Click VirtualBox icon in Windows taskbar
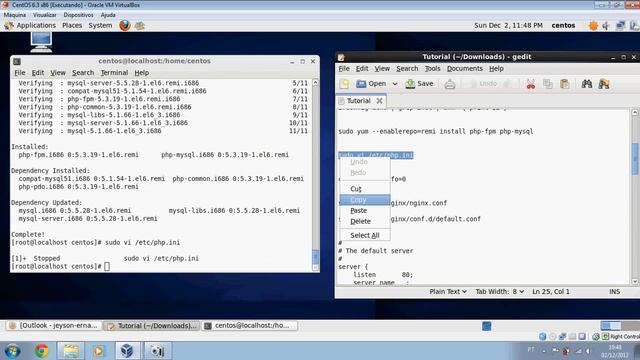This screenshot has height=360, width=640. click(127, 351)
